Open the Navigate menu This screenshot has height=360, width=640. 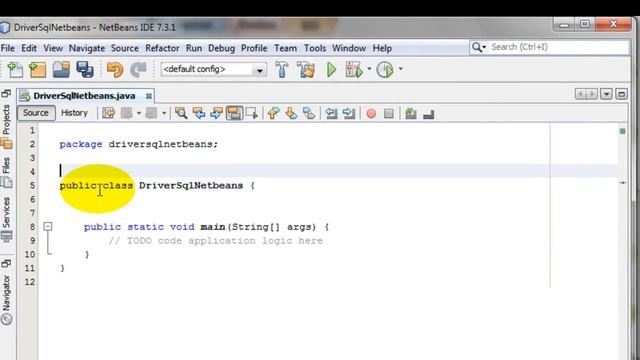[87, 48]
